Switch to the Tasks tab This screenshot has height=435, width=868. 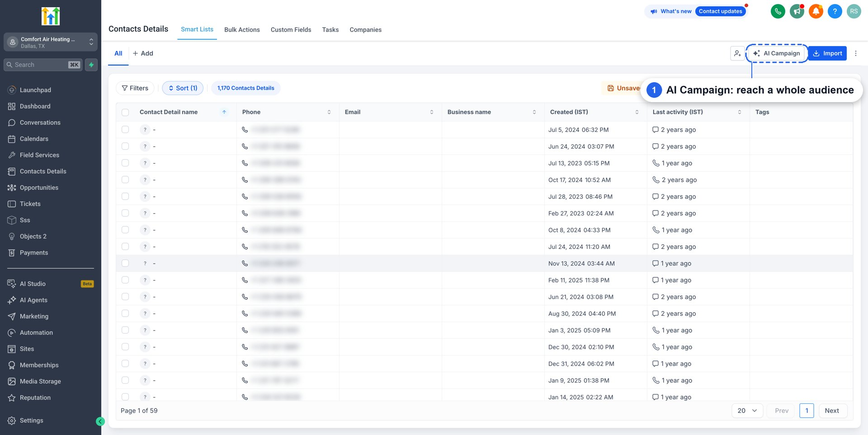pos(330,30)
